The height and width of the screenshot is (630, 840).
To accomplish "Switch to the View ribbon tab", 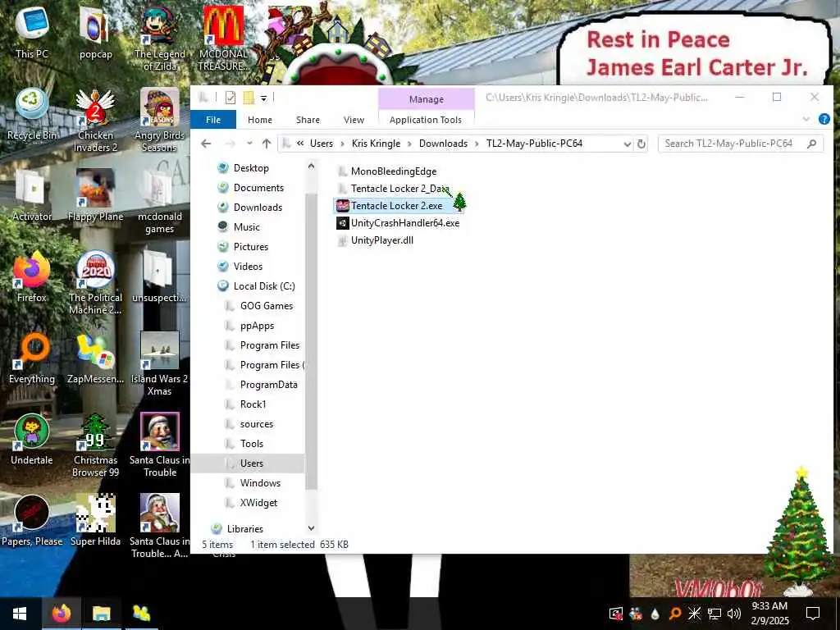I will pos(354,120).
